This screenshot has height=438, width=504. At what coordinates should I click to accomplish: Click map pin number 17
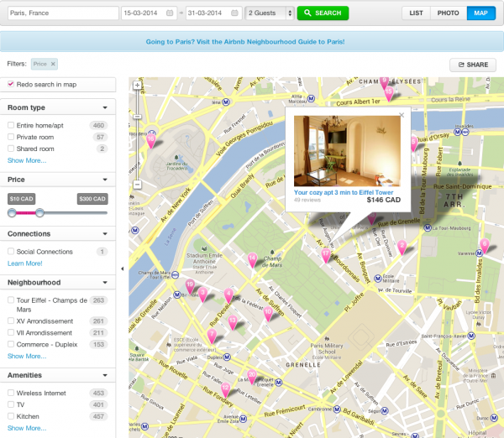[x=326, y=255]
